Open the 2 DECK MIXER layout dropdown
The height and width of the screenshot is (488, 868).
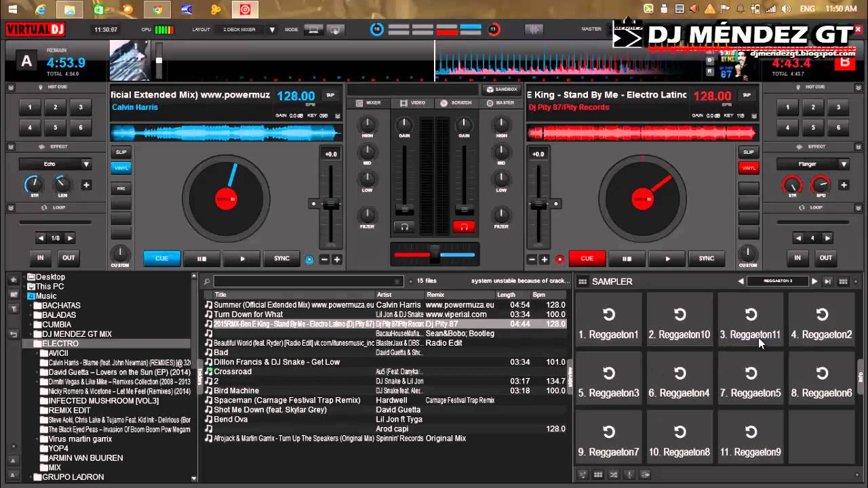point(245,30)
